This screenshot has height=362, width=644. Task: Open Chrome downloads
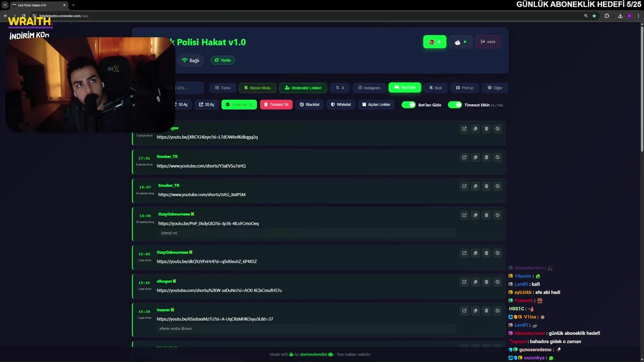[x=620, y=16]
